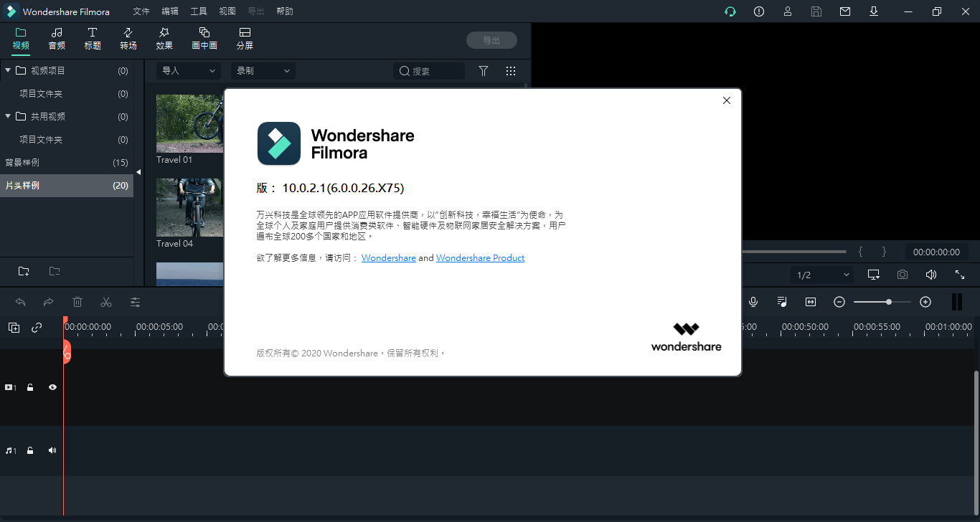
Task: Click the save project disk icon
Action: (x=816, y=11)
